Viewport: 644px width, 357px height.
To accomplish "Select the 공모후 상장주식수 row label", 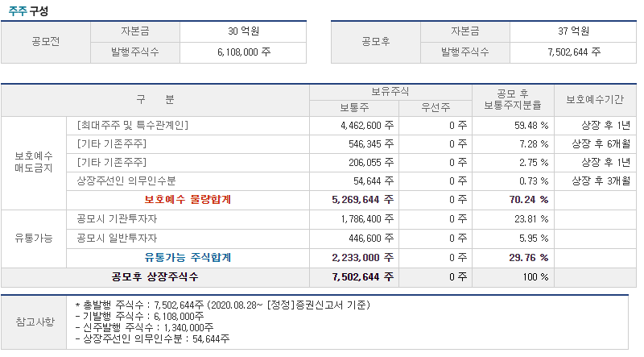I will tap(155, 276).
